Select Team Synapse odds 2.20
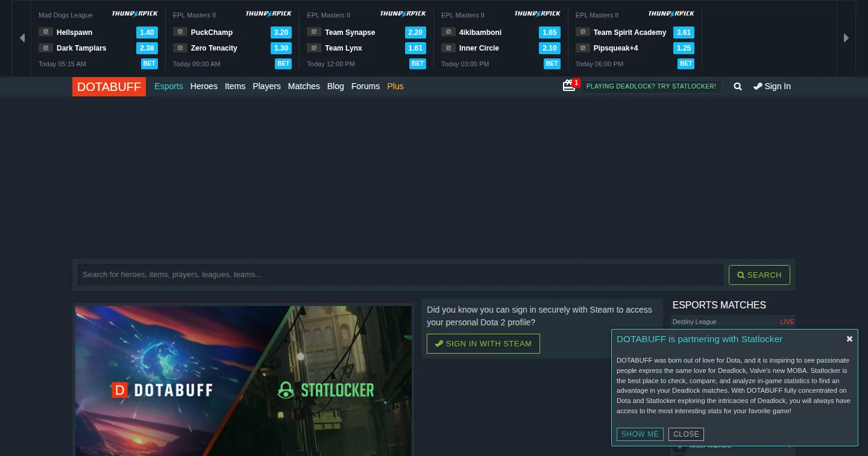 (415, 33)
